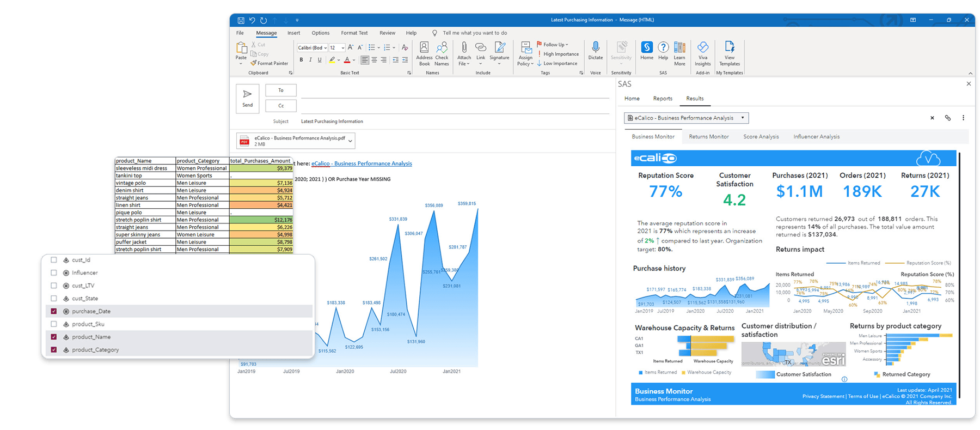The image size is (980, 430).
Task: Check the cust_LTV checkbox
Action: [54, 286]
